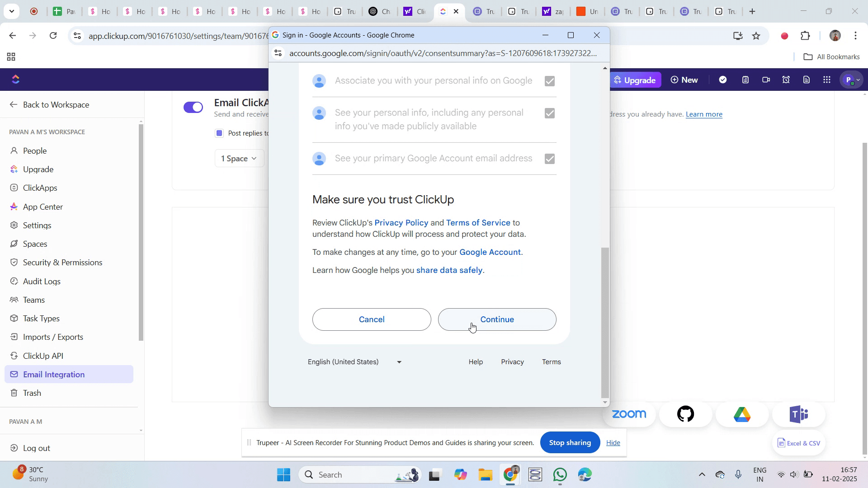Image resolution: width=868 pixels, height=488 pixels.
Task: Select Imports / Exports in the sidebar
Action: [53, 337]
